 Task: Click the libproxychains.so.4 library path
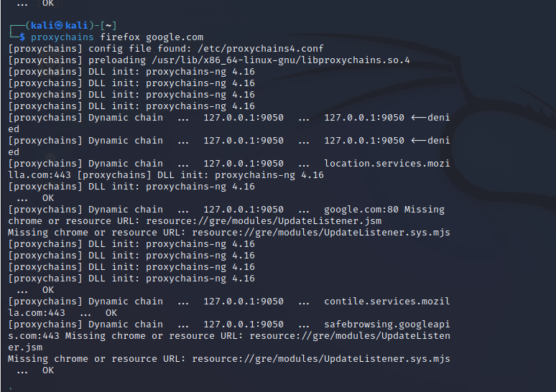[281, 60]
